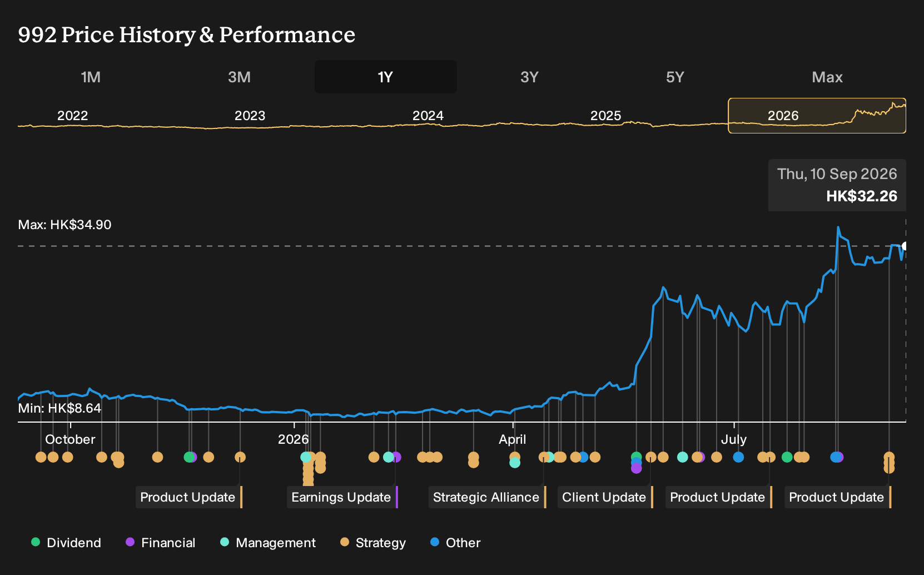Click the 2026 label on the chart's bottom axis
This screenshot has height=575, width=924.
(x=293, y=439)
